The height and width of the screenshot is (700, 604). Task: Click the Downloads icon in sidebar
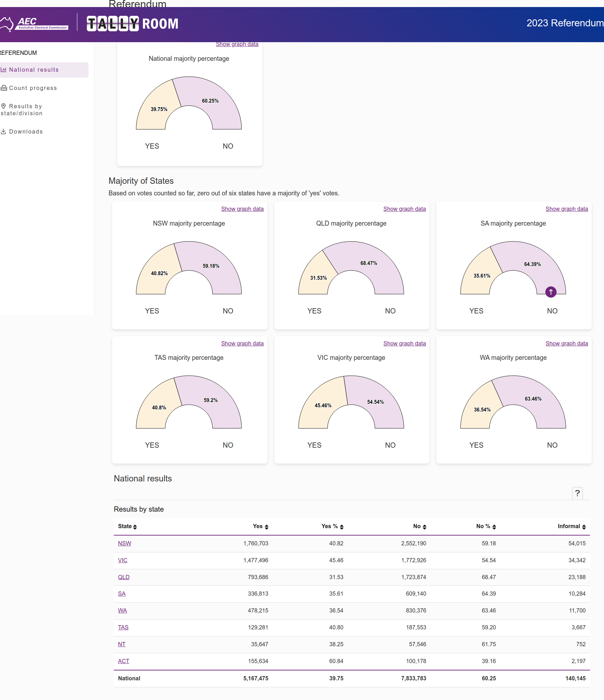click(x=4, y=131)
